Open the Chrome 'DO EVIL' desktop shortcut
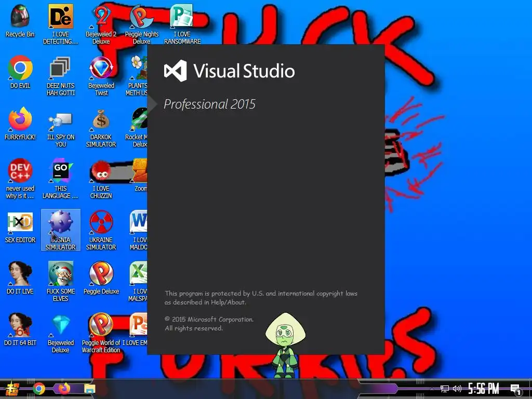Screen dimensions: 532x399 click(20, 72)
